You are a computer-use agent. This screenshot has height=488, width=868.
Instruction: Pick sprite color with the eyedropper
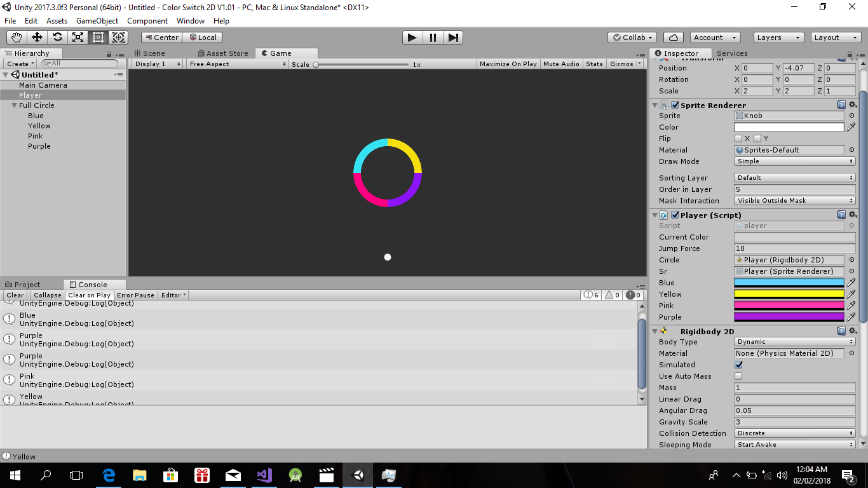click(851, 127)
